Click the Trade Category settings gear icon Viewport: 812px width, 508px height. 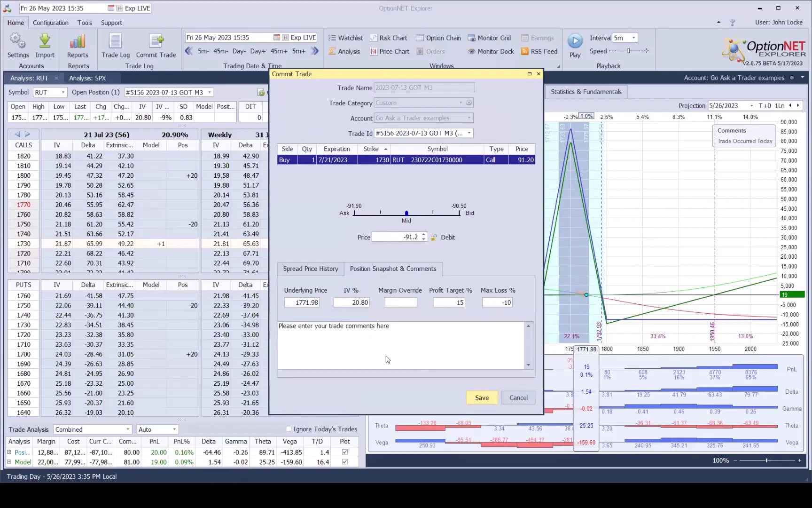pyautogui.click(x=469, y=103)
